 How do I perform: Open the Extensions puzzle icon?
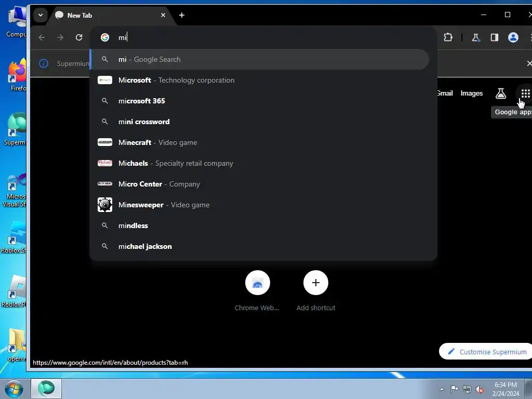(x=448, y=37)
